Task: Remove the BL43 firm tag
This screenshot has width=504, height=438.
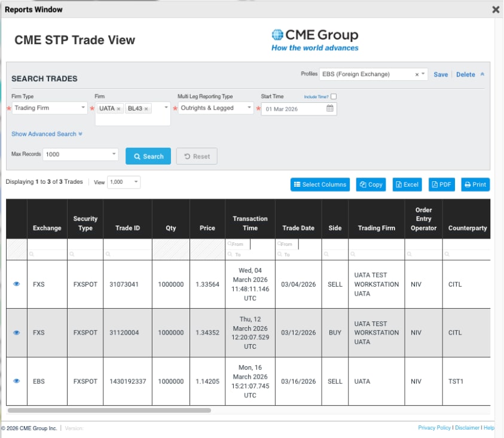Action: pos(146,109)
